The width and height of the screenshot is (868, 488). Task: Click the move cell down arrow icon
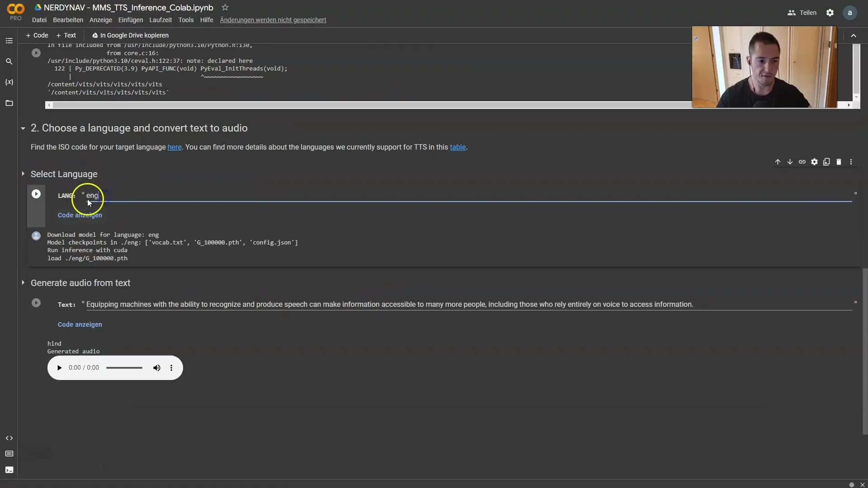789,161
